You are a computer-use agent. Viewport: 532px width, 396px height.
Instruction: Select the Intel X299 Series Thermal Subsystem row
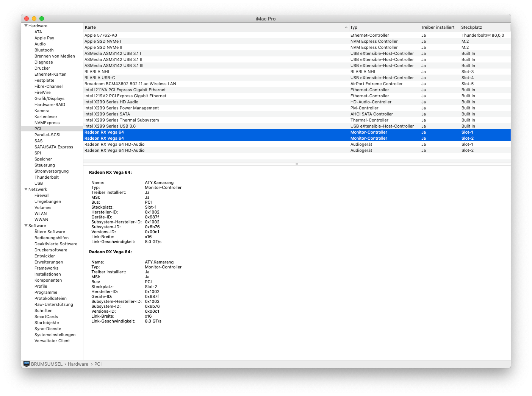click(x=297, y=120)
